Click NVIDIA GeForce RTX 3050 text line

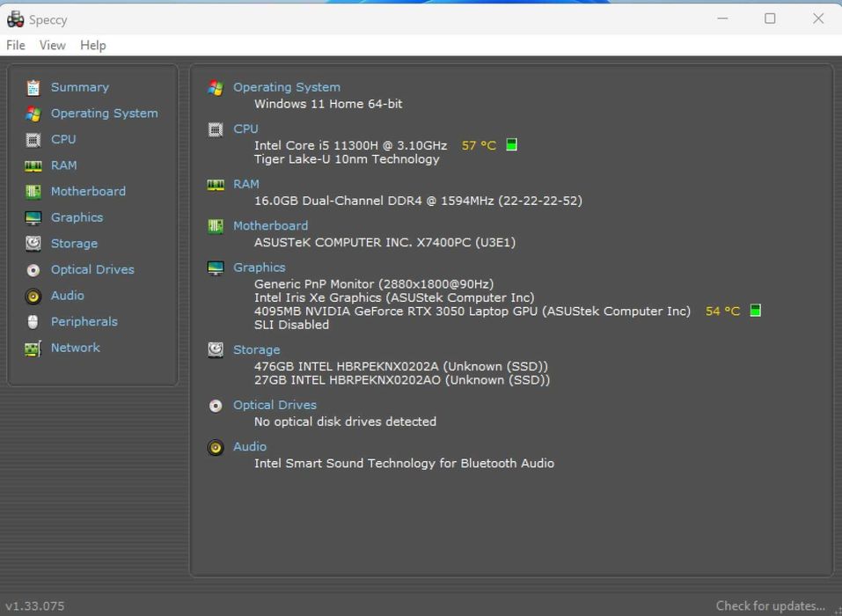click(472, 312)
